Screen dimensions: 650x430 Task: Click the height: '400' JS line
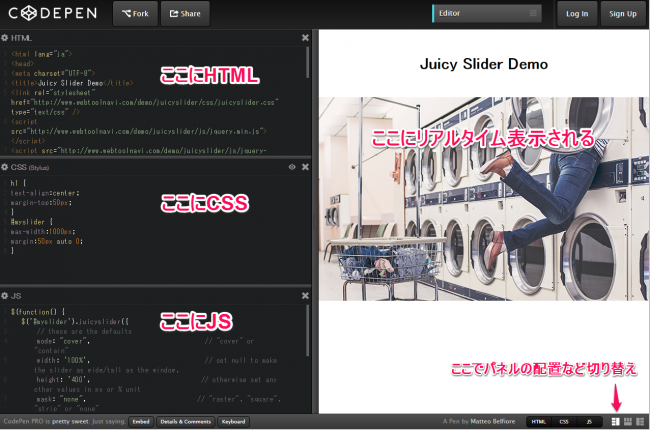pyautogui.click(x=63, y=380)
